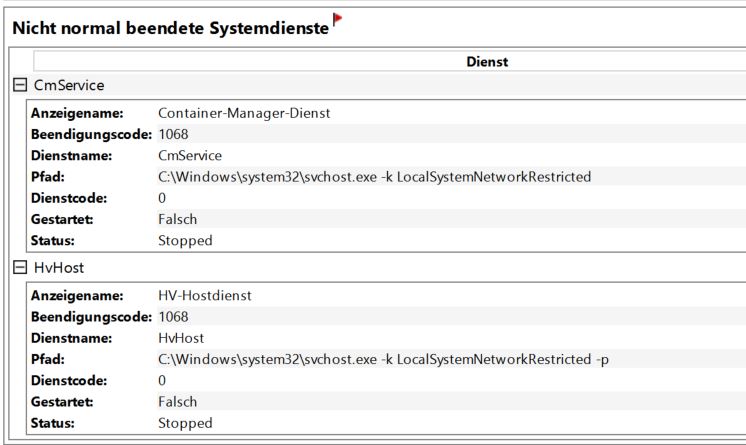Select the Container-Manager-Dienst display name value
746x445 pixels.
[244, 113]
